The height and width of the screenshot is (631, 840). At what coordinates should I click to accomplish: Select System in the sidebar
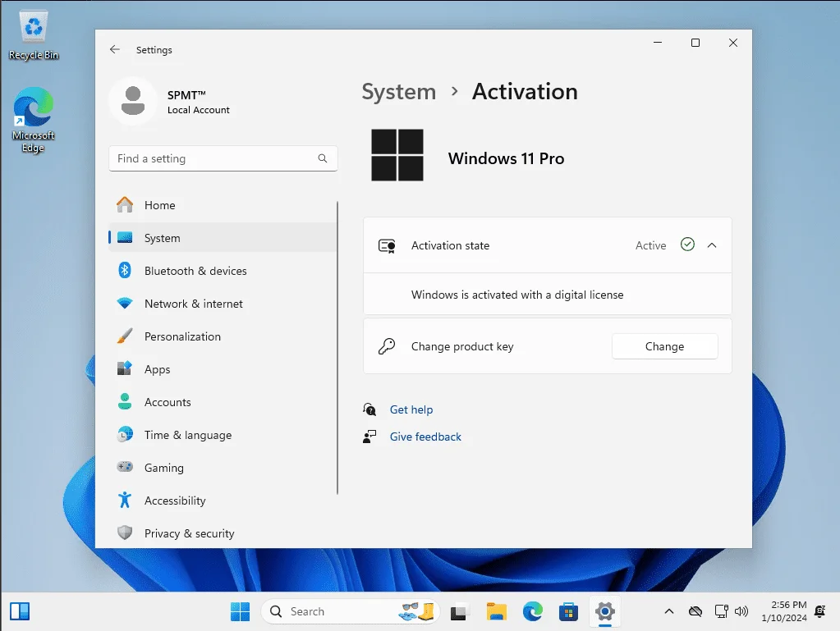[x=223, y=238]
